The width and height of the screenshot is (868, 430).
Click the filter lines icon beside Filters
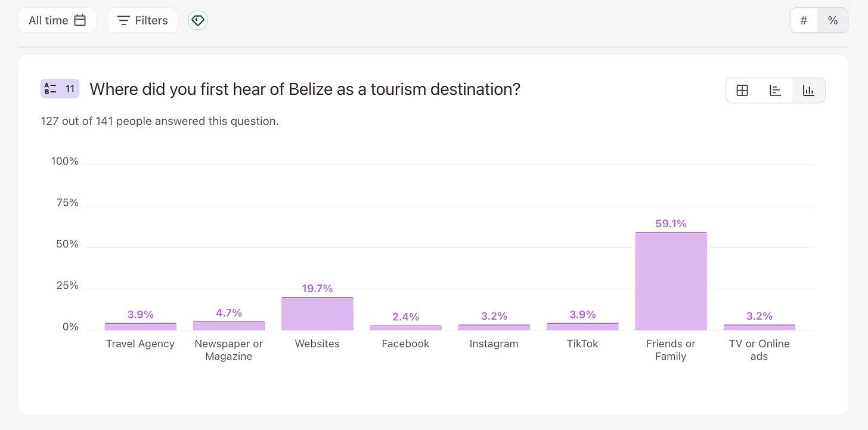123,20
